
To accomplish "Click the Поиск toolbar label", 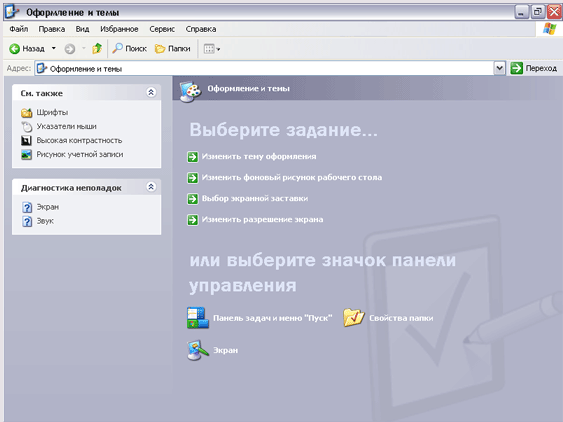I will point(136,48).
